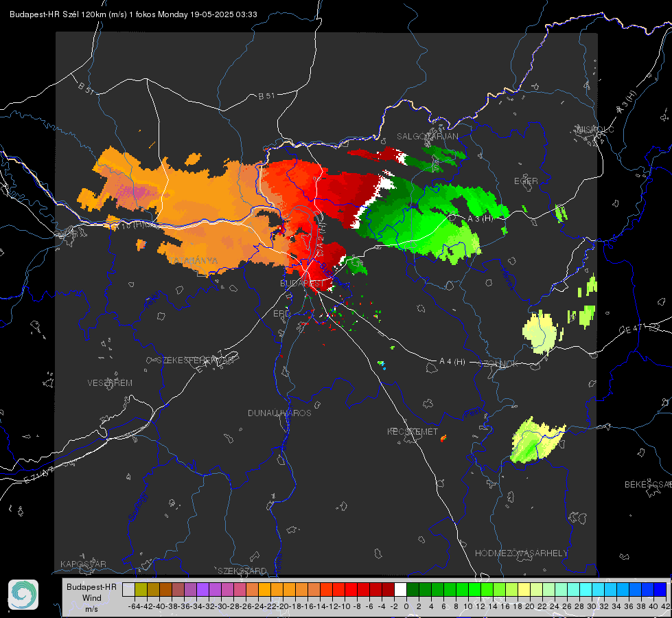Pick the light gray swatch starting the legend
672x618 pixels.
[x=128, y=590]
